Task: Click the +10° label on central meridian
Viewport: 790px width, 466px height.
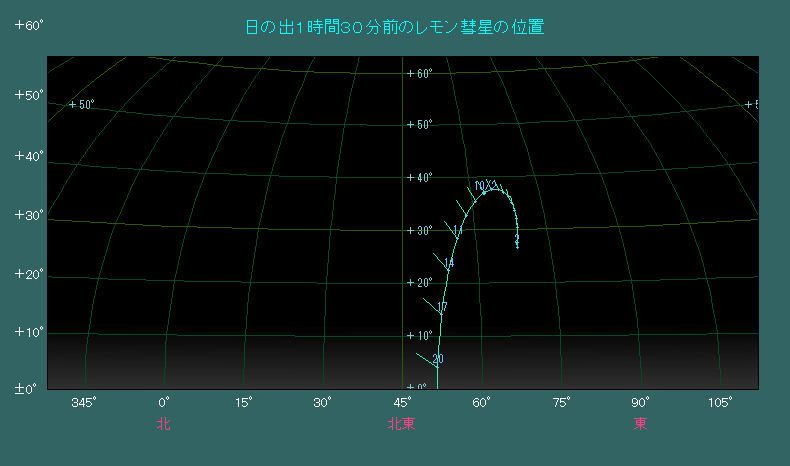Action: (x=418, y=335)
